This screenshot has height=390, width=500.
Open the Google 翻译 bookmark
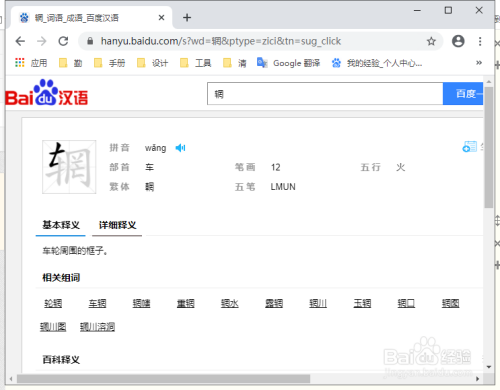288,63
